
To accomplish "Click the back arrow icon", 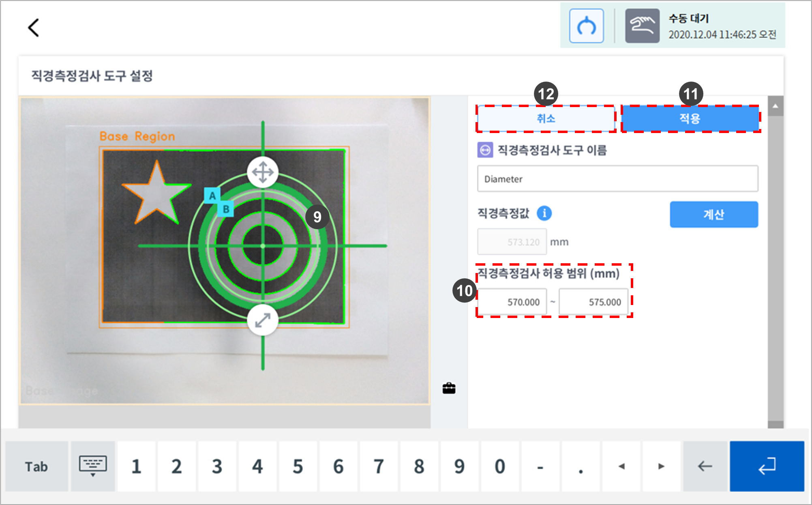I will tap(34, 28).
